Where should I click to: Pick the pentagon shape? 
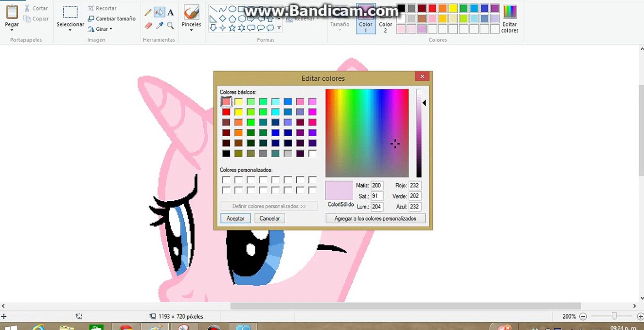click(x=232, y=19)
